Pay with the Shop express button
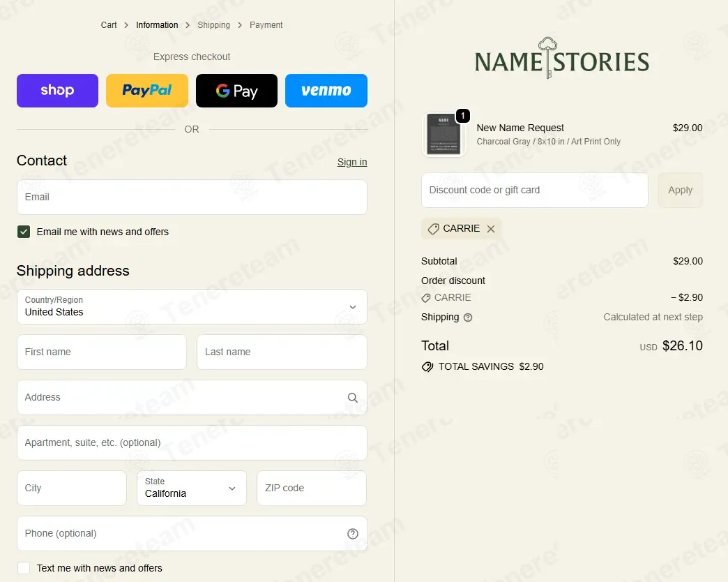Screen dimensions: 728x582 (58, 91)
